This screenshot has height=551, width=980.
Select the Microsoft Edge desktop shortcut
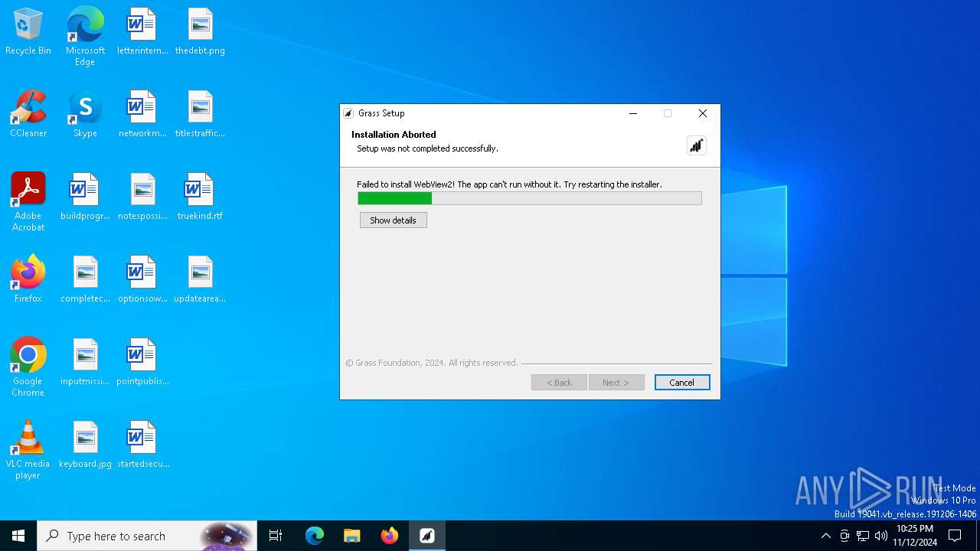click(85, 37)
